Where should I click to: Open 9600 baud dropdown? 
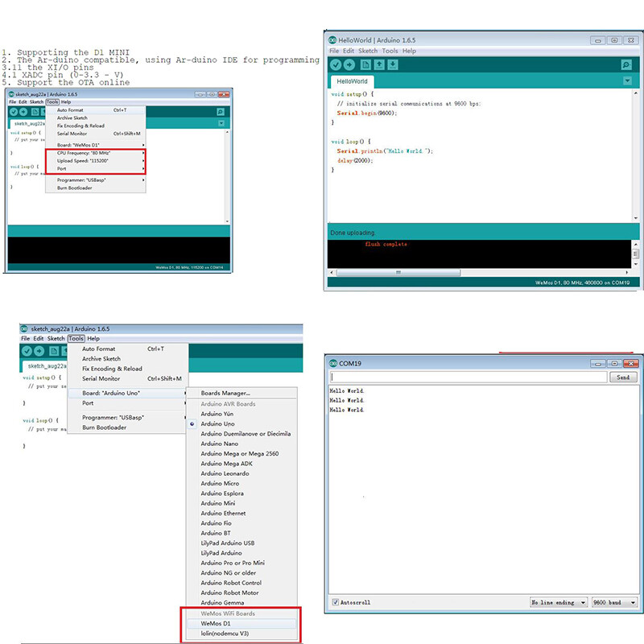[x=615, y=602]
